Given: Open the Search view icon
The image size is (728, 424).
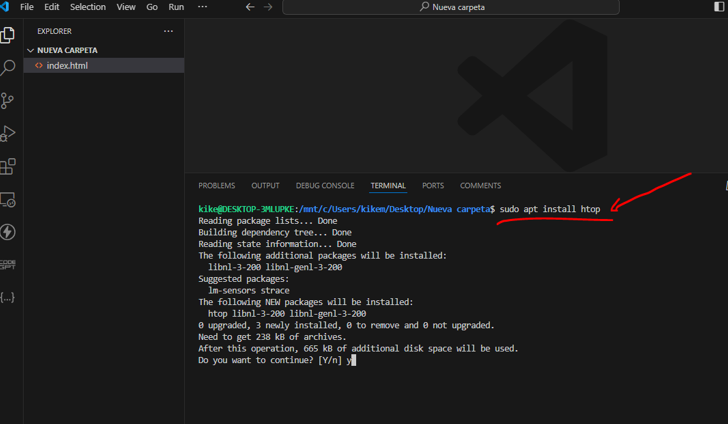Looking at the screenshot, I should 8,68.
